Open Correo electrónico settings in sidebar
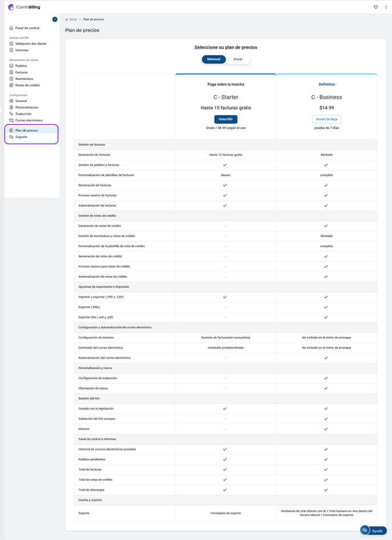 pyautogui.click(x=28, y=120)
